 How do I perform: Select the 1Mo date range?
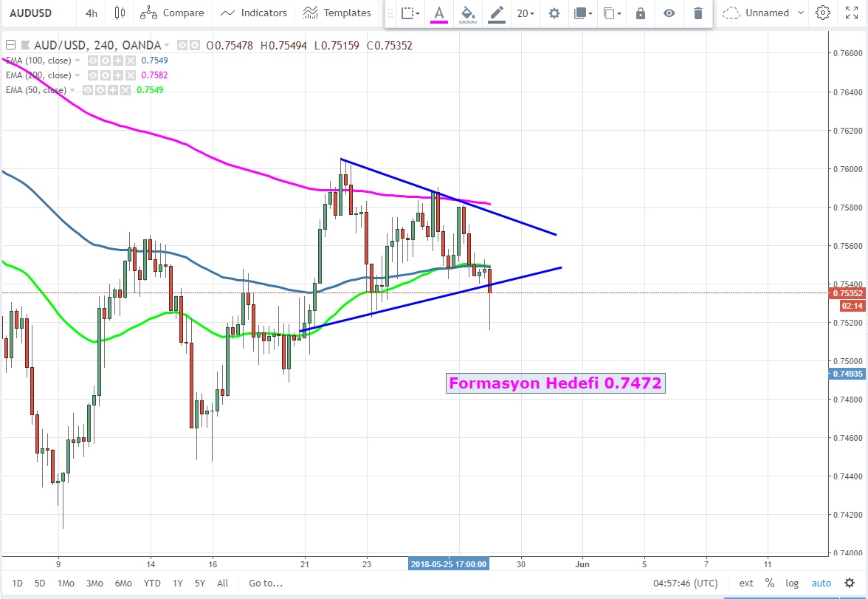click(x=66, y=583)
